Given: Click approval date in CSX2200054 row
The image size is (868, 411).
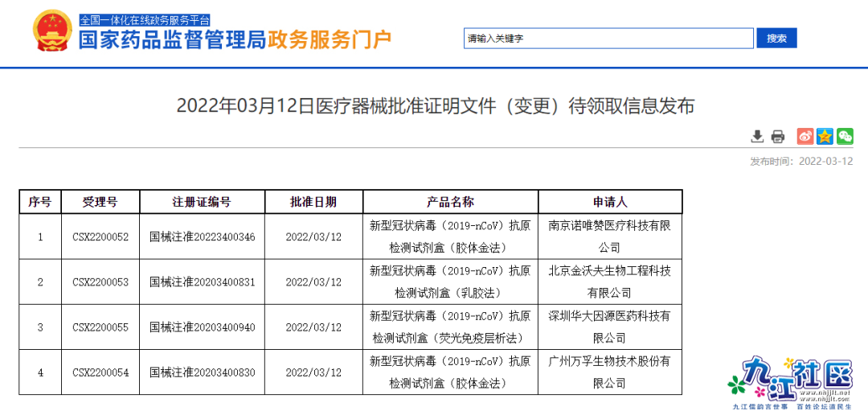Looking at the screenshot, I should 313,372.
